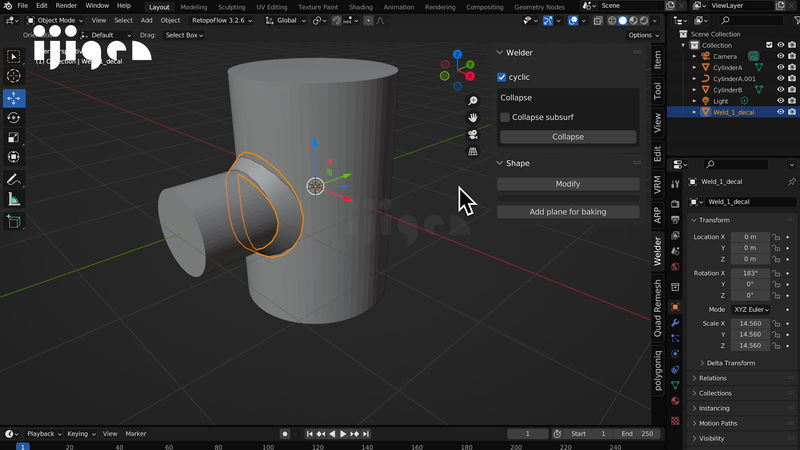800x450 pixels.
Task: Toggle camera view with the camera icon
Action: pos(474,134)
